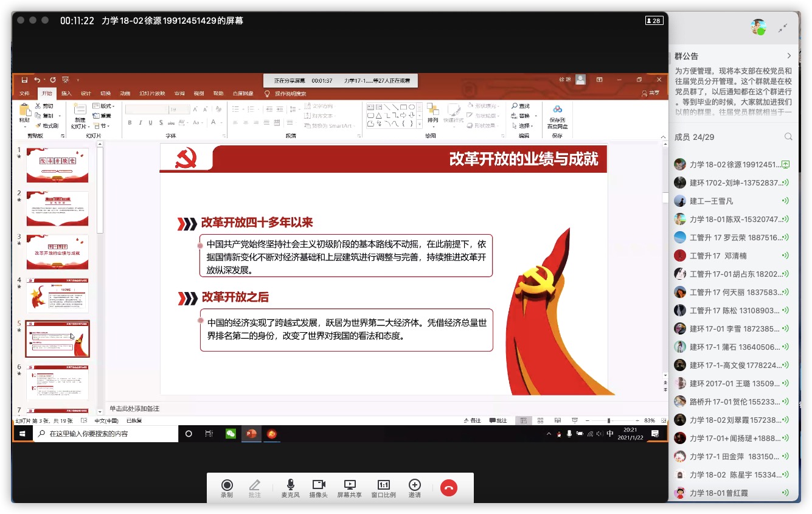Open Windows notification center icon

pos(655,434)
